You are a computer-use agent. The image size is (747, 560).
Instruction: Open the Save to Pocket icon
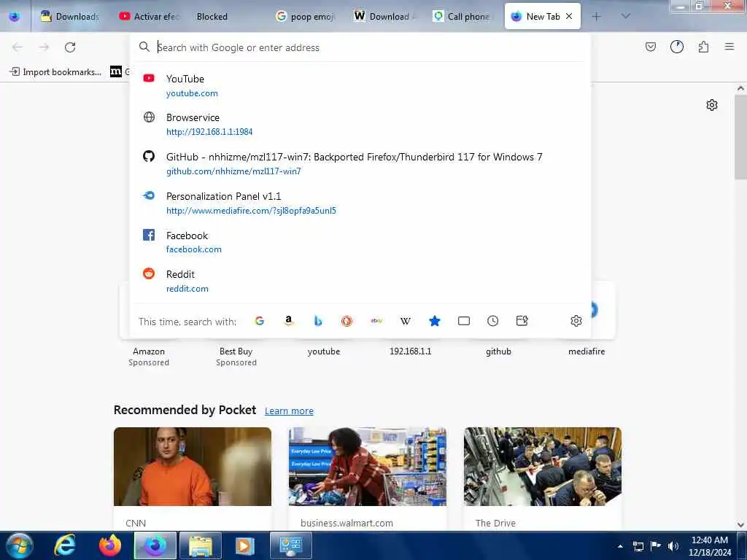[x=650, y=47]
